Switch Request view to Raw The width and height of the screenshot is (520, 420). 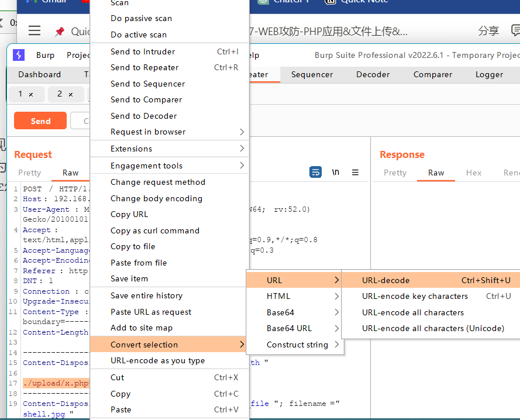pos(70,173)
